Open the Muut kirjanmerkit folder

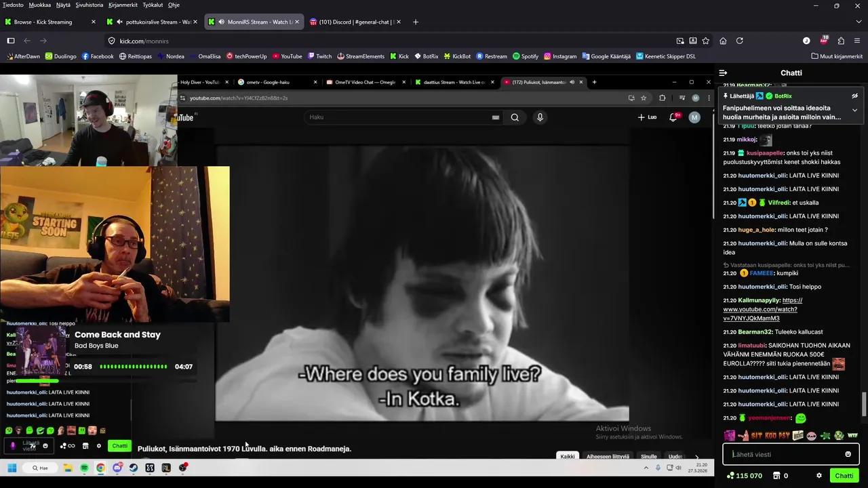coord(836,56)
